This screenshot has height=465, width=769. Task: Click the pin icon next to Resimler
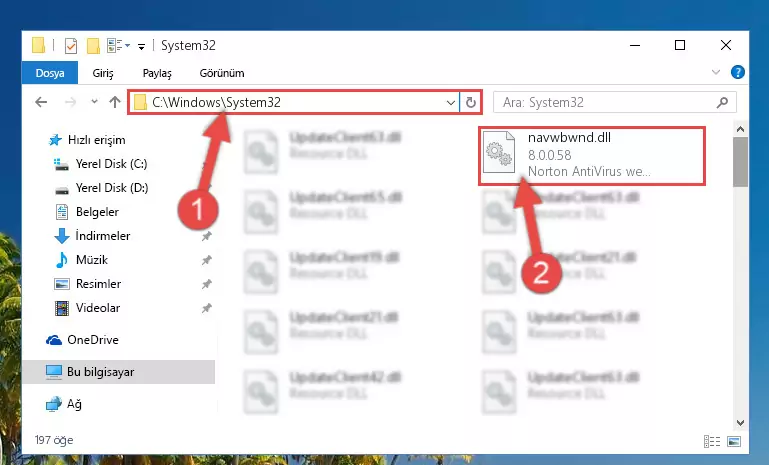click(206, 284)
